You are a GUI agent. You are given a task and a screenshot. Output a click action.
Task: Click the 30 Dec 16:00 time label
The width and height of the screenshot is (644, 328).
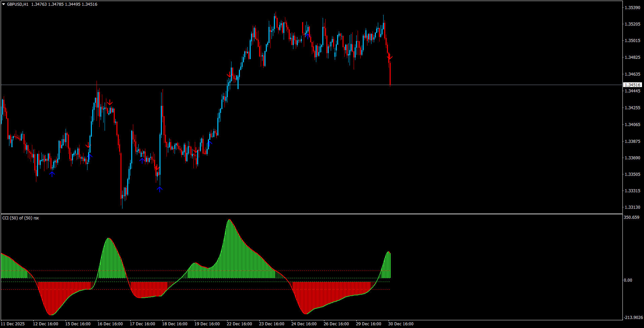401,324
